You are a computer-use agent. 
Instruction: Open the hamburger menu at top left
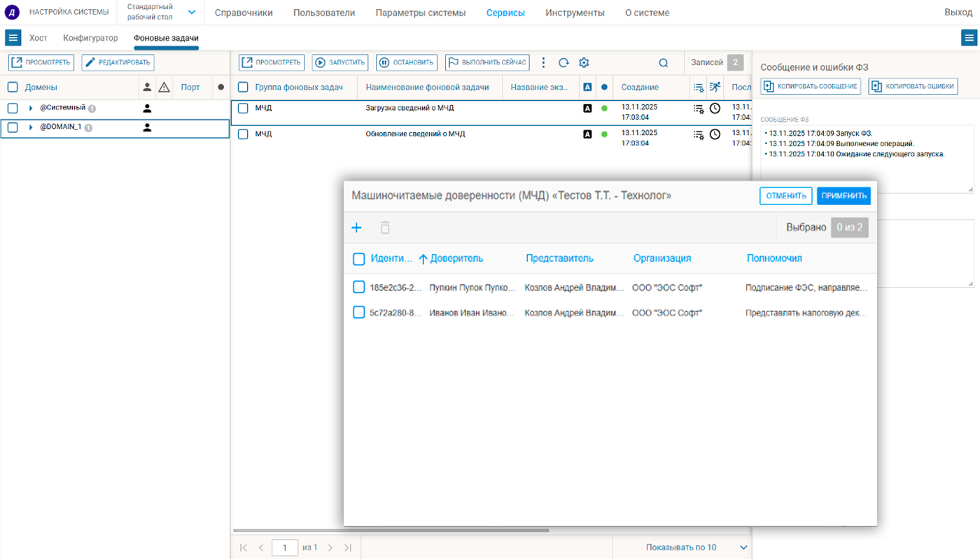point(13,38)
